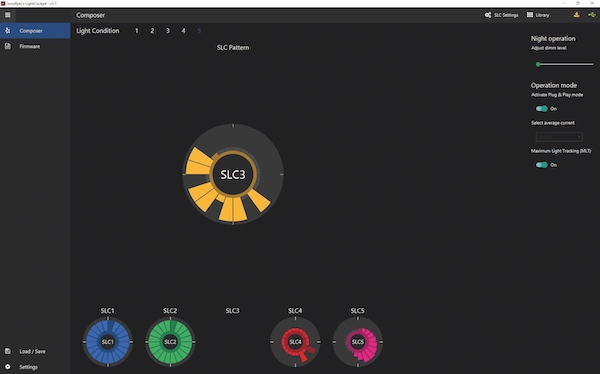Turn off Maximum Light Tracking toggle
The width and height of the screenshot is (600, 374).
[541, 165]
